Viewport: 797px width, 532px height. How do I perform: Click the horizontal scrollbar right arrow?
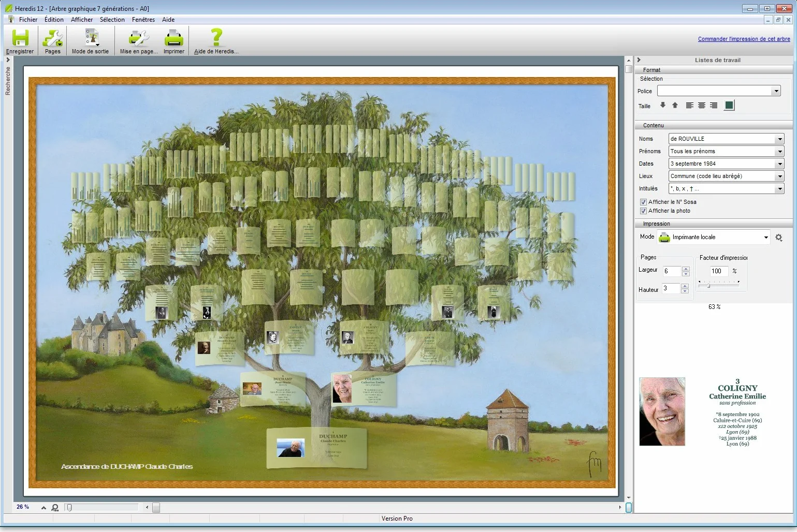(x=620, y=507)
